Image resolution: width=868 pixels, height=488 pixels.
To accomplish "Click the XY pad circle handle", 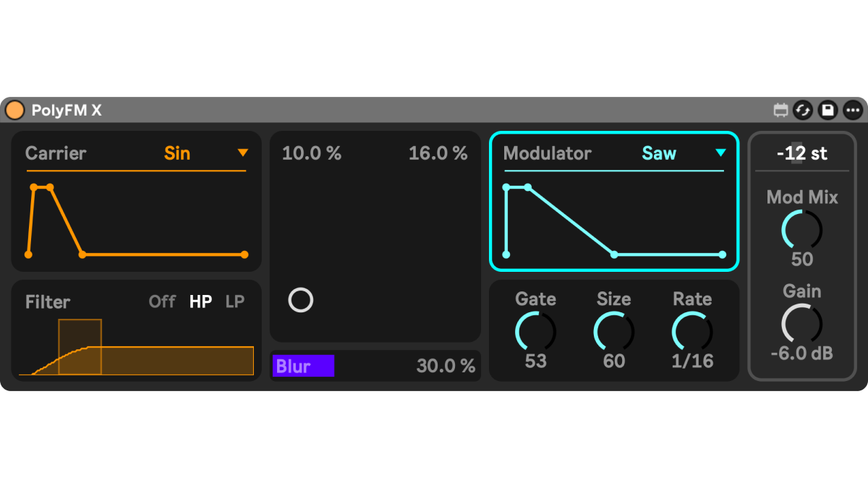I will 301,300.
